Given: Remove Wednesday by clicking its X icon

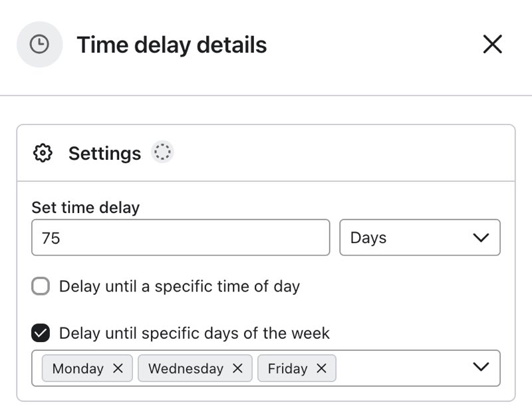Looking at the screenshot, I should coord(237,367).
